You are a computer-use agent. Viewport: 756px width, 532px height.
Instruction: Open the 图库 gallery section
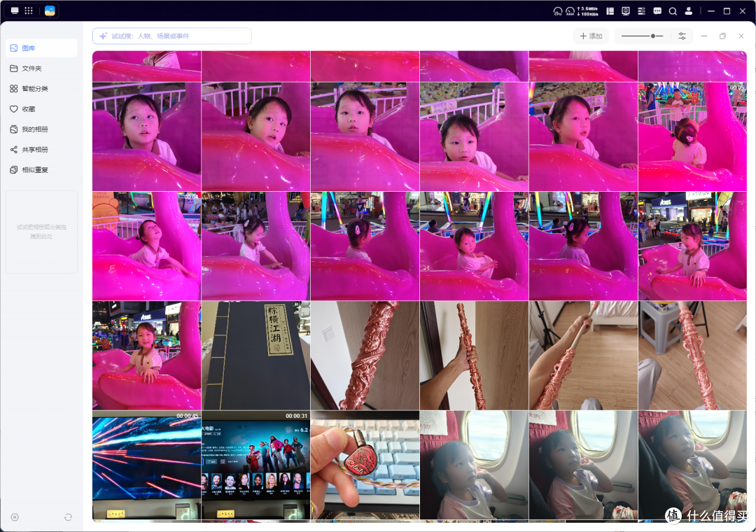tap(41, 48)
